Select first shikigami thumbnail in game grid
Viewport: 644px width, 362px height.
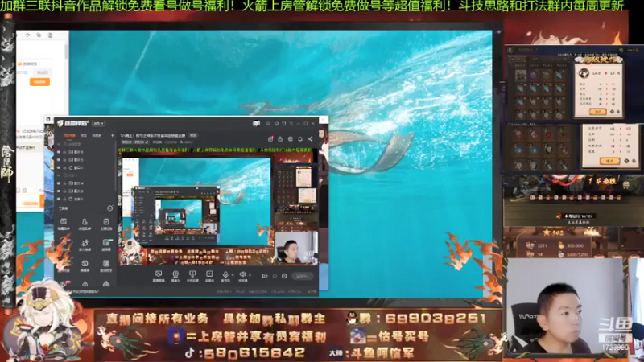point(521,75)
